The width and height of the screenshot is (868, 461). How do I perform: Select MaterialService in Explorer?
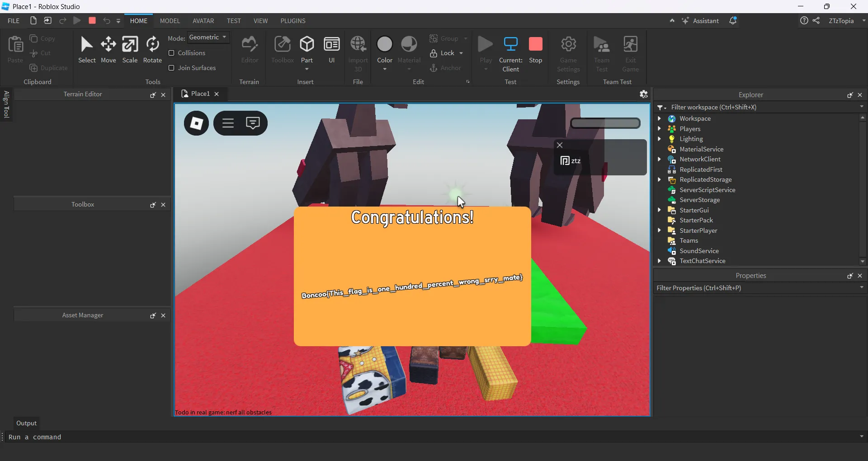point(701,150)
